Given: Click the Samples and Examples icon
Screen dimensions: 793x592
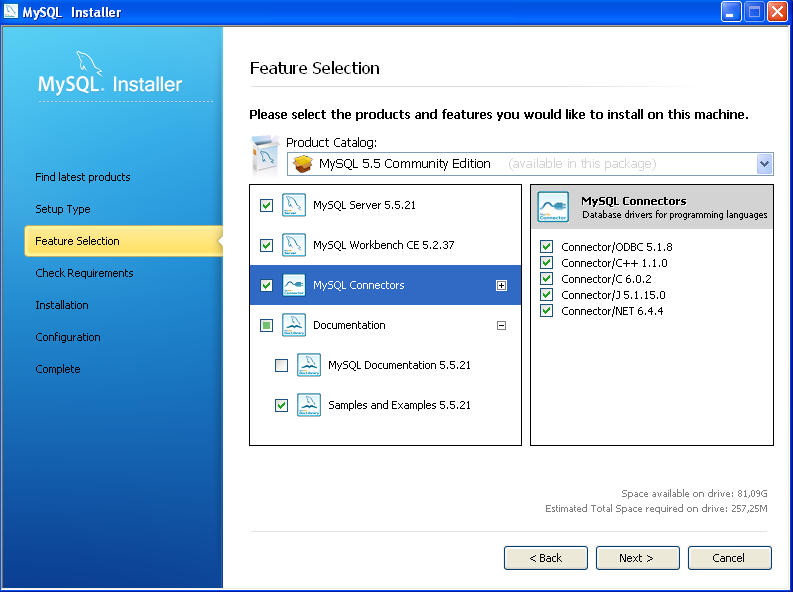Looking at the screenshot, I should point(309,405).
